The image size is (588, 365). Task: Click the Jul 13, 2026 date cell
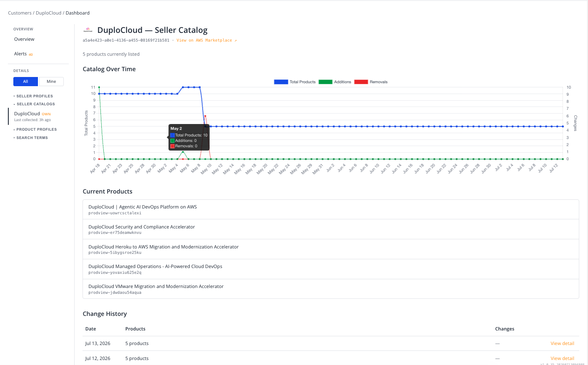[x=98, y=343]
